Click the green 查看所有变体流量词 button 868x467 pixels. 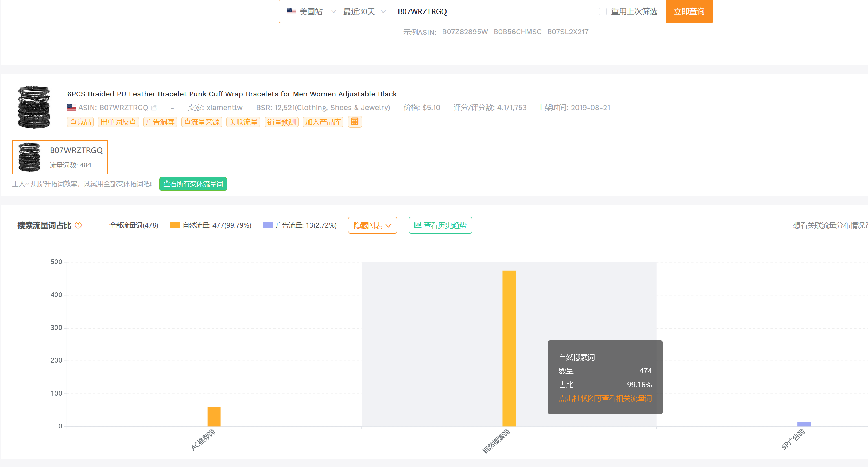193,184
